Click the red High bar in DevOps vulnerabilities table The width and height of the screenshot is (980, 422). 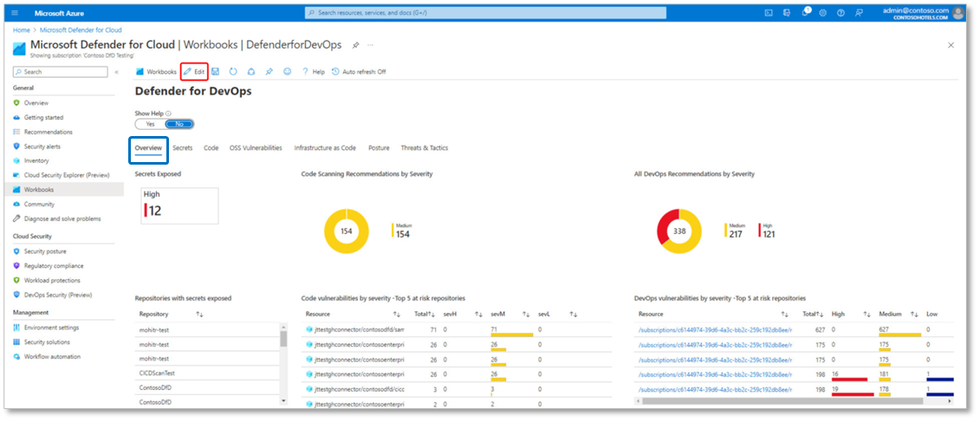848,379
